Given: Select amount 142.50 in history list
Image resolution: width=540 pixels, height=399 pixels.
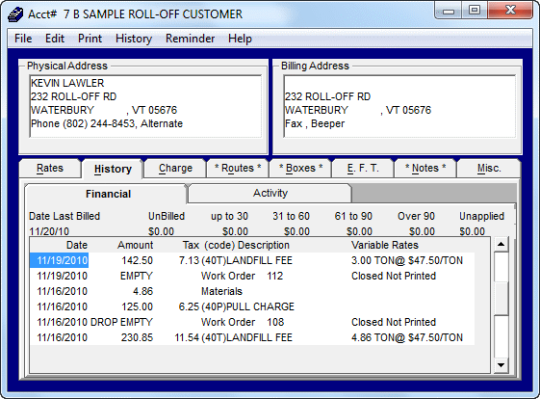Looking at the screenshot, I should click(x=137, y=260).
